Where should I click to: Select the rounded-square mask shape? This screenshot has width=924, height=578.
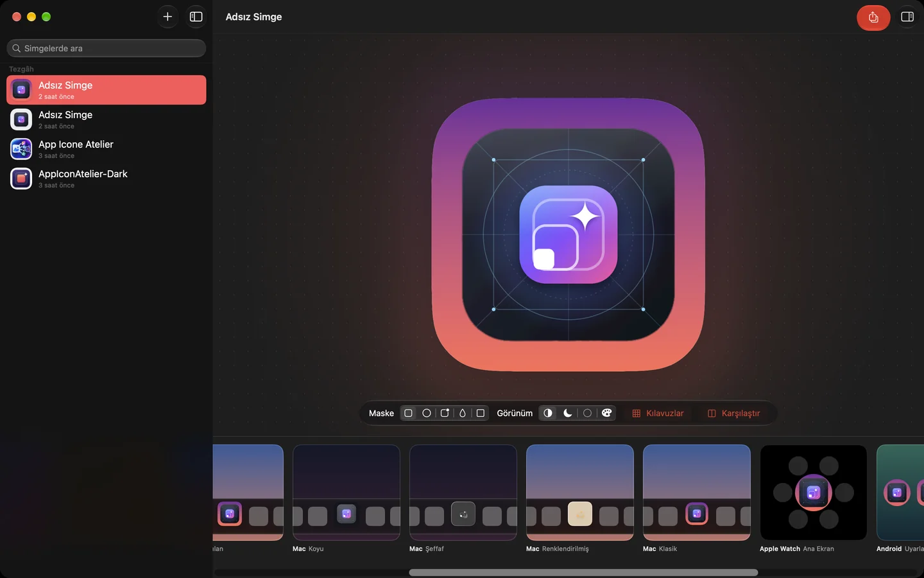(x=408, y=413)
